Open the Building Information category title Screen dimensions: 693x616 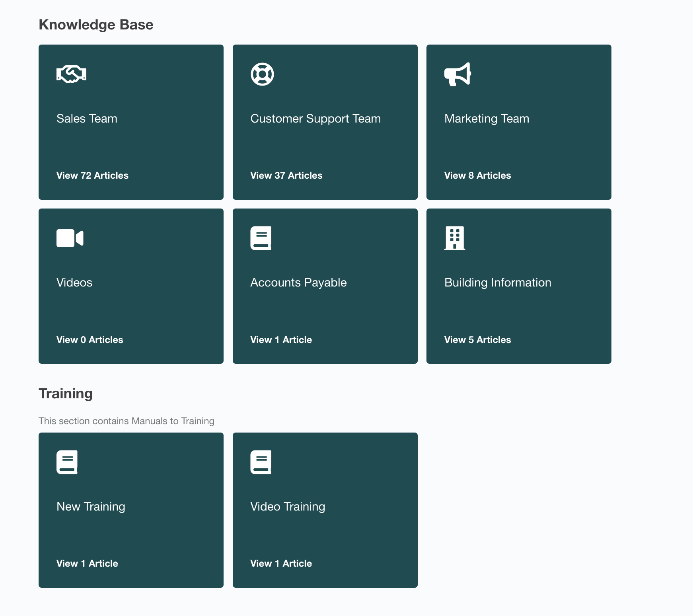coord(498,283)
